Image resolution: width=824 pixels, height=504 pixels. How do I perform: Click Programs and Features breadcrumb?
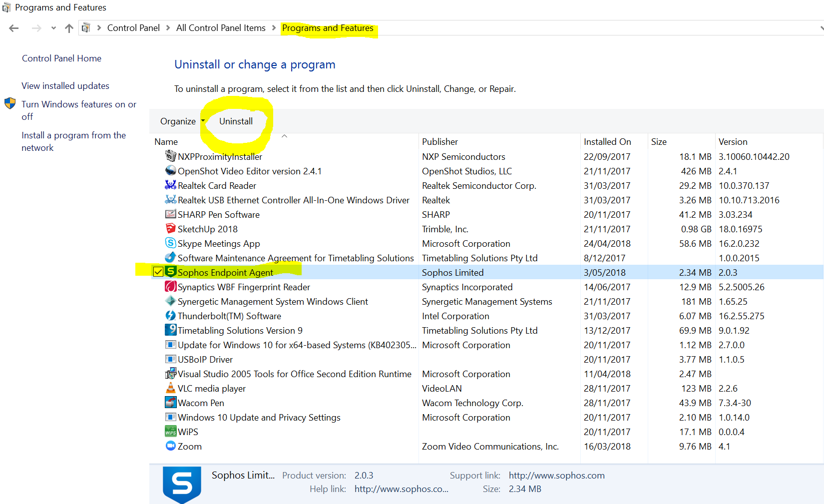[x=328, y=28]
